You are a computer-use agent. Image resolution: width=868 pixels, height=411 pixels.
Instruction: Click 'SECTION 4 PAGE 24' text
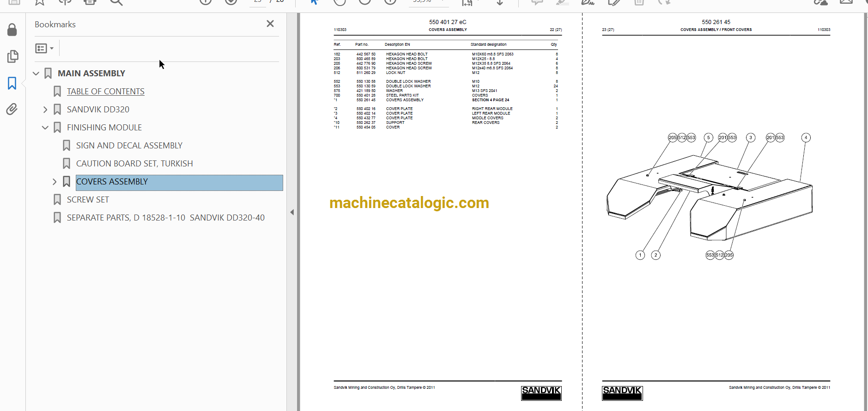click(491, 100)
